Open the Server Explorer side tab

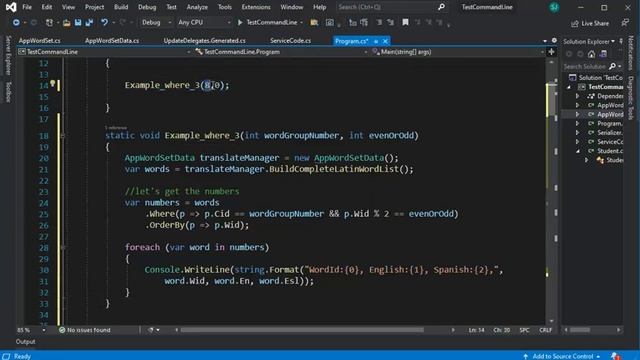pyautogui.click(x=8, y=55)
